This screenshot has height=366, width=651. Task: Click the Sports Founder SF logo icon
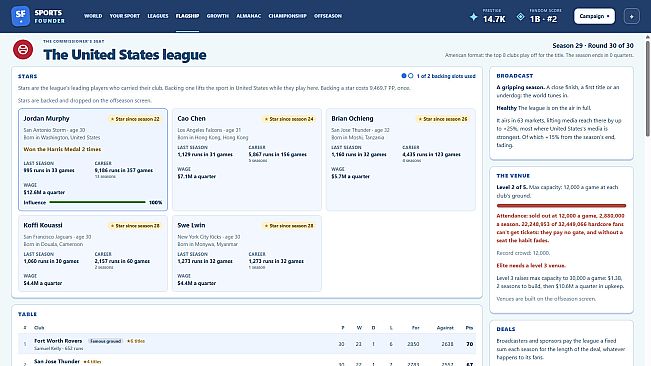[x=20, y=16]
